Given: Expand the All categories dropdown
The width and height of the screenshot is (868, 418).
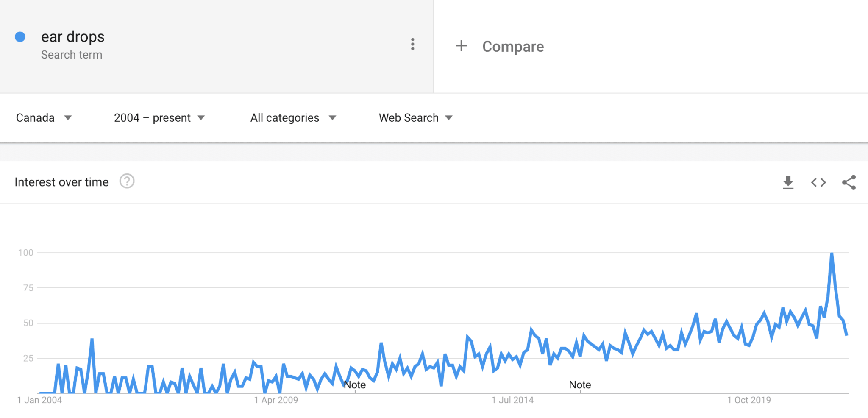Looking at the screenshot, I should click(x=293, y=118).
